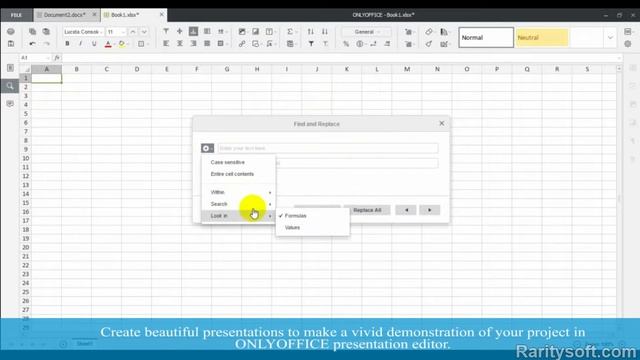The height and width of the screenshot is (360, 640).
Task: Open the font size dropdown
Action: tap(116, 31)
